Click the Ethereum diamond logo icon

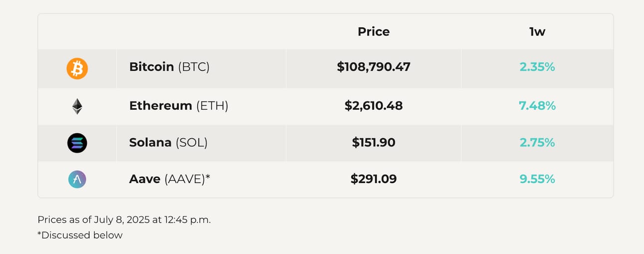pyautogui.click(x=77, y=106)
